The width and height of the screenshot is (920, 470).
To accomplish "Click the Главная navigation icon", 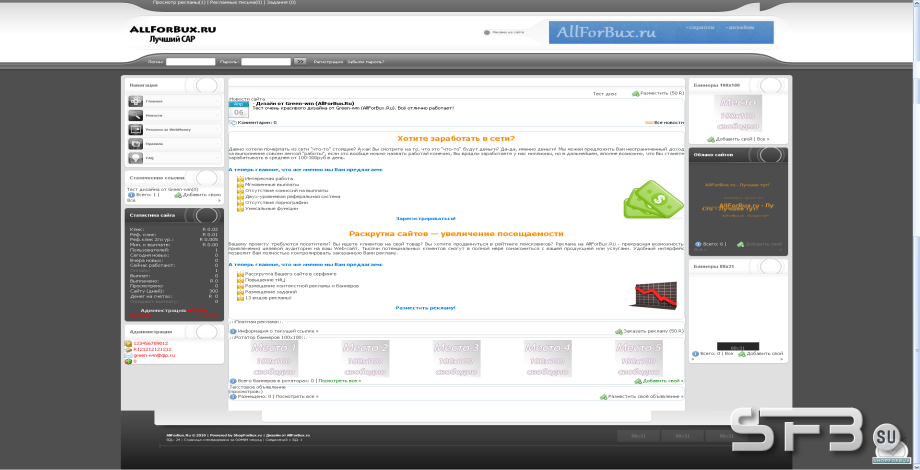I will [136, 102].
